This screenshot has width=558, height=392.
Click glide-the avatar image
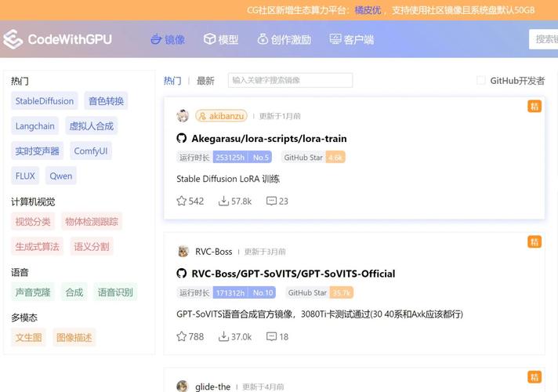(183, 387)
